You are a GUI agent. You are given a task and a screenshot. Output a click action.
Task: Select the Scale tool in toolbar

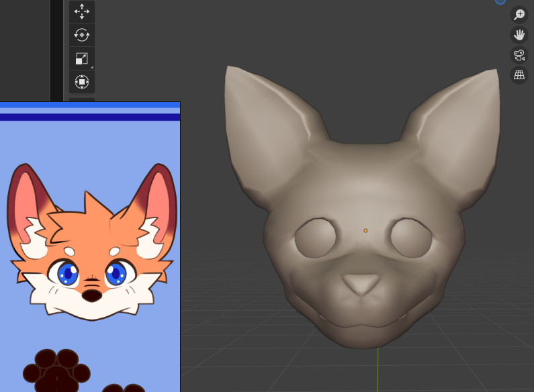pos(82,58)
